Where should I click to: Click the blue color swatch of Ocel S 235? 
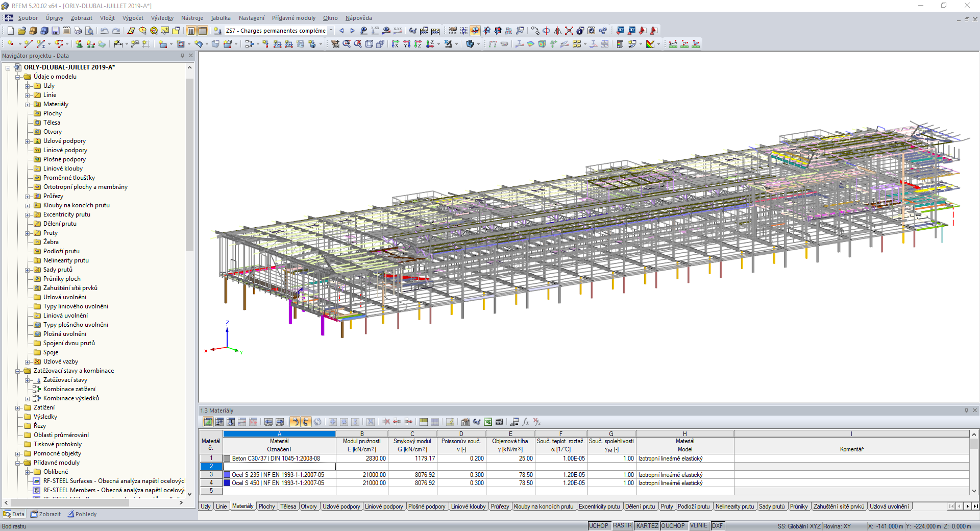226,475
